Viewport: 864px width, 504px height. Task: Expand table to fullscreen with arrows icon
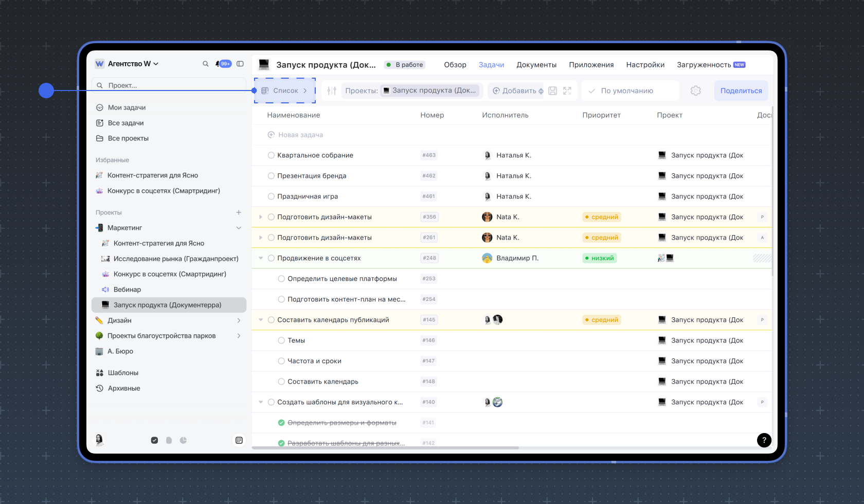tap(567, 91)
